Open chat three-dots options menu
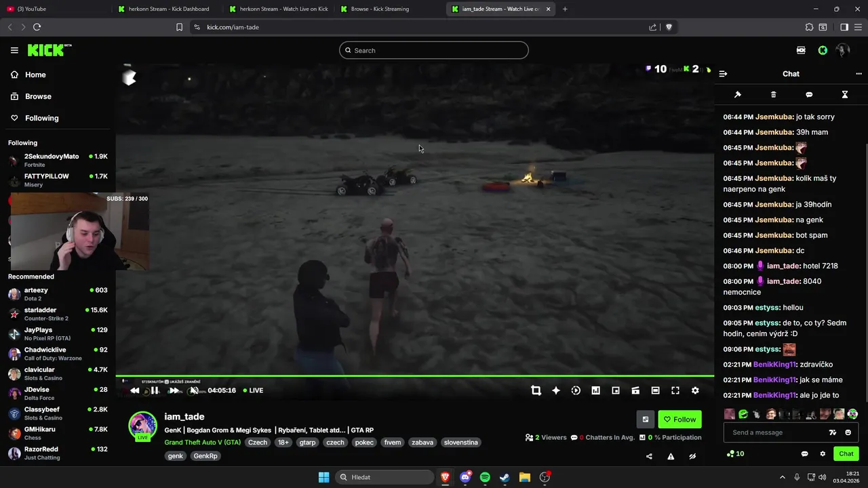This screenshot has height=488, width=868. pos(859,74)
